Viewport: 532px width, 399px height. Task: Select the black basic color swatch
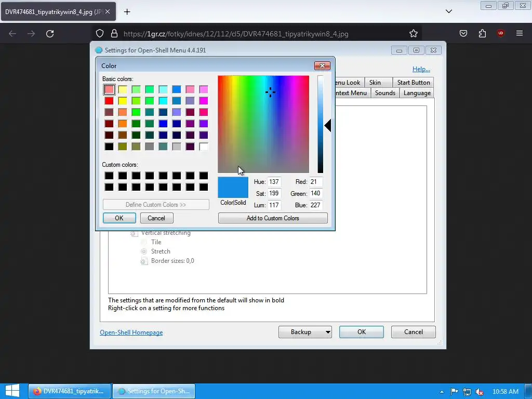pos(109,147)
